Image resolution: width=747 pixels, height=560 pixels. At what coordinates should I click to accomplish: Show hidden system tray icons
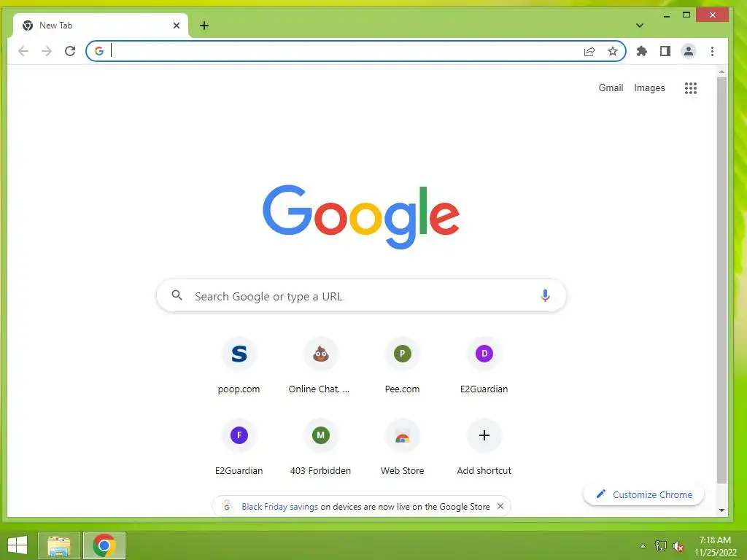pyautogui.click(x=643, y=546)
